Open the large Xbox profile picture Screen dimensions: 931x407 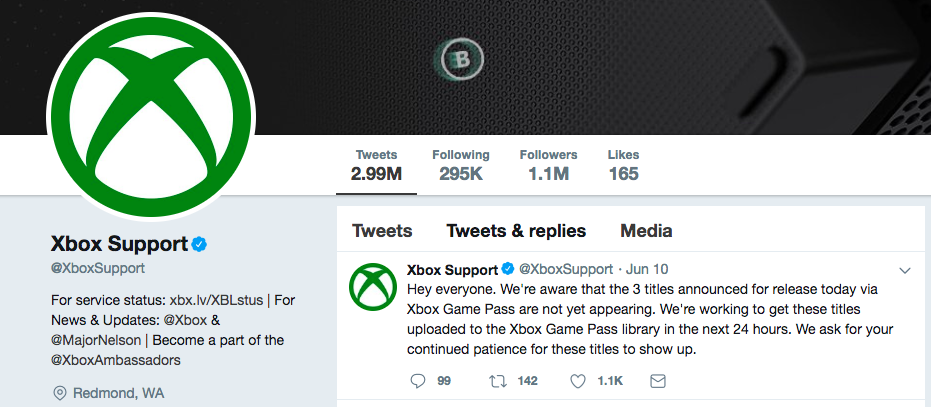[151, 115]
